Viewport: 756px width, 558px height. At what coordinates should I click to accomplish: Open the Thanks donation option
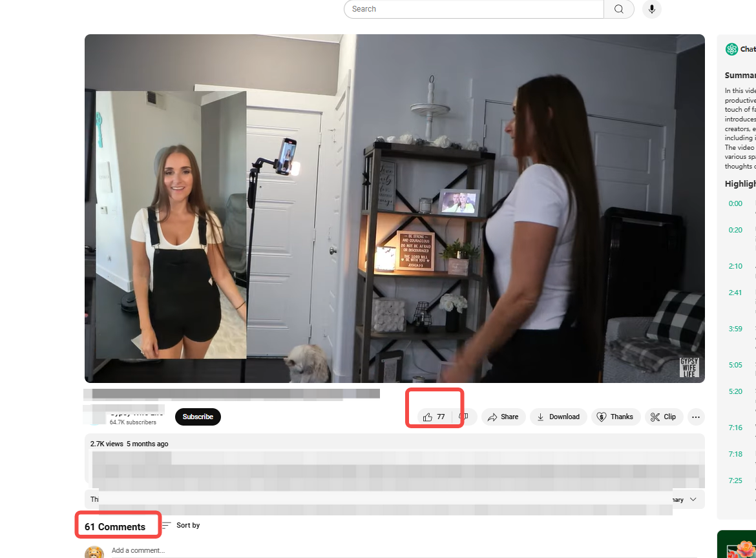point(614,417)
